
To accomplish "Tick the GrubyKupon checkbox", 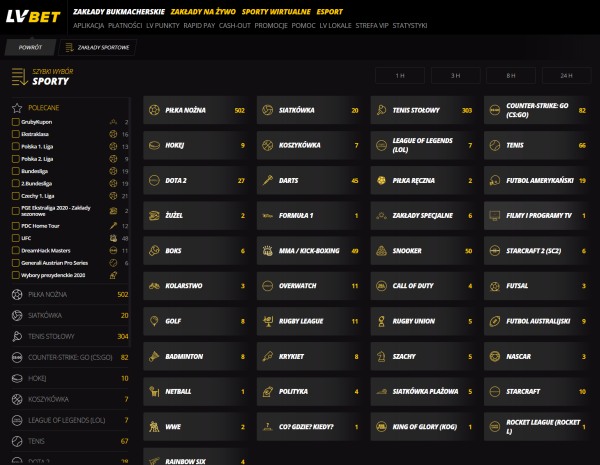I will (16, 122).
